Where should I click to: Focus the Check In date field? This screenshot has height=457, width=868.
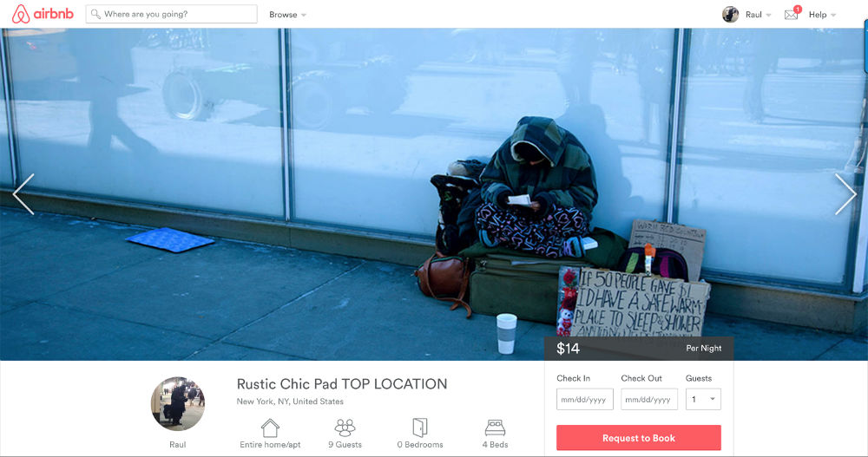tap(584, 400)
